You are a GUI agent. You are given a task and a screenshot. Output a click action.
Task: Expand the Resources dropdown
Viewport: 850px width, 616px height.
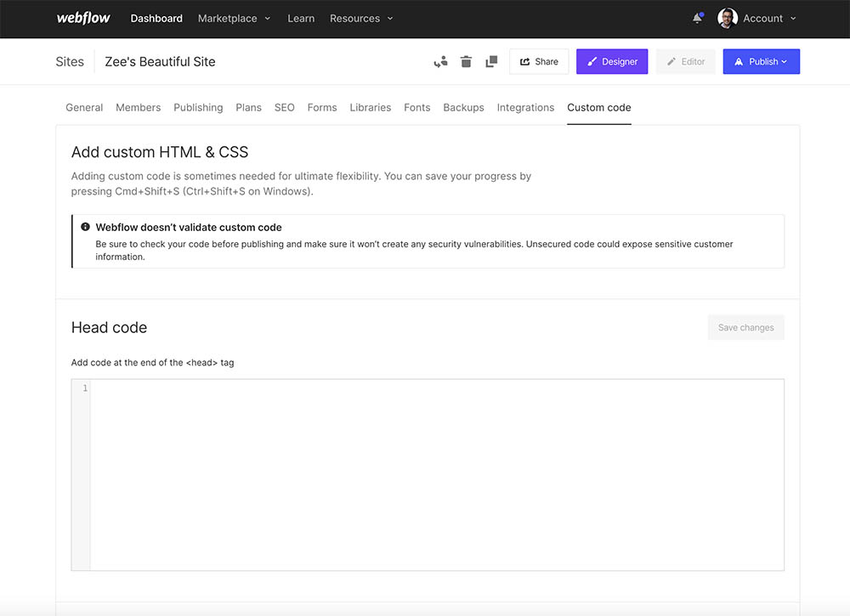pos(360,18)
